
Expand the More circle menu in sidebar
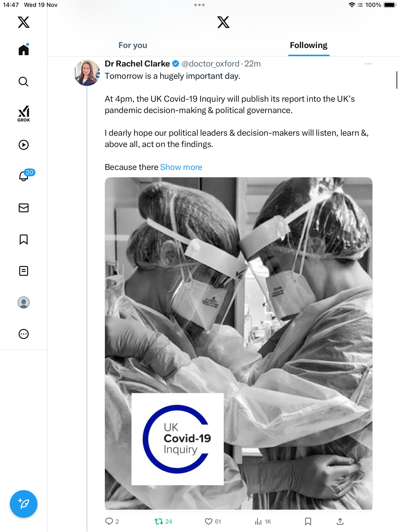tap(24, 334)
